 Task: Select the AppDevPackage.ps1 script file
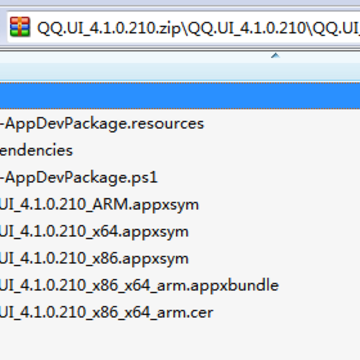click(79, 178)
